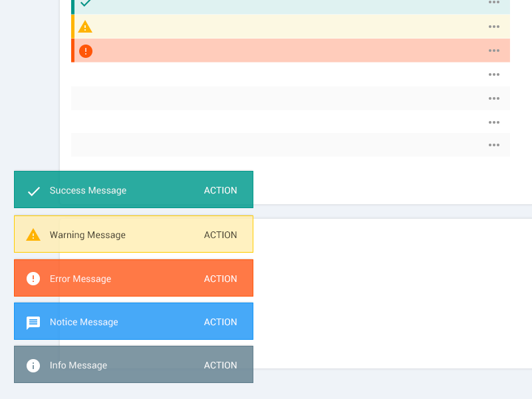Click the info circle in Info Message

click(33, 365)
